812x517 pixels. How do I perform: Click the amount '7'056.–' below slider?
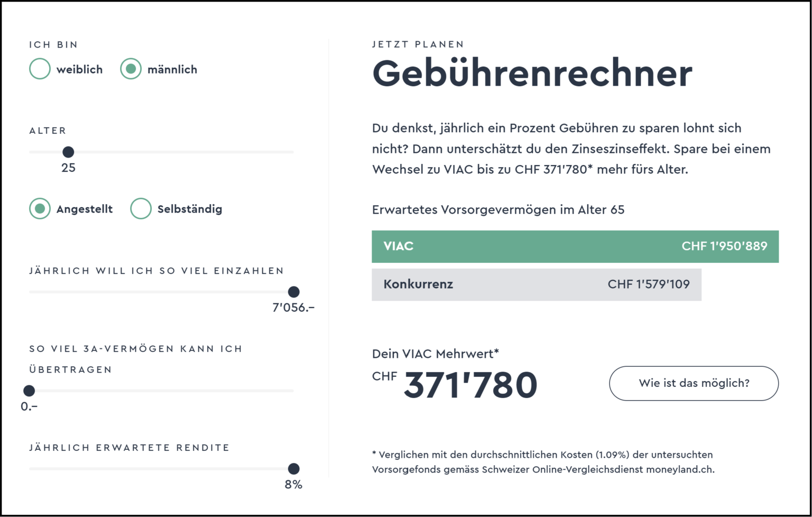[x=293, y=307]
